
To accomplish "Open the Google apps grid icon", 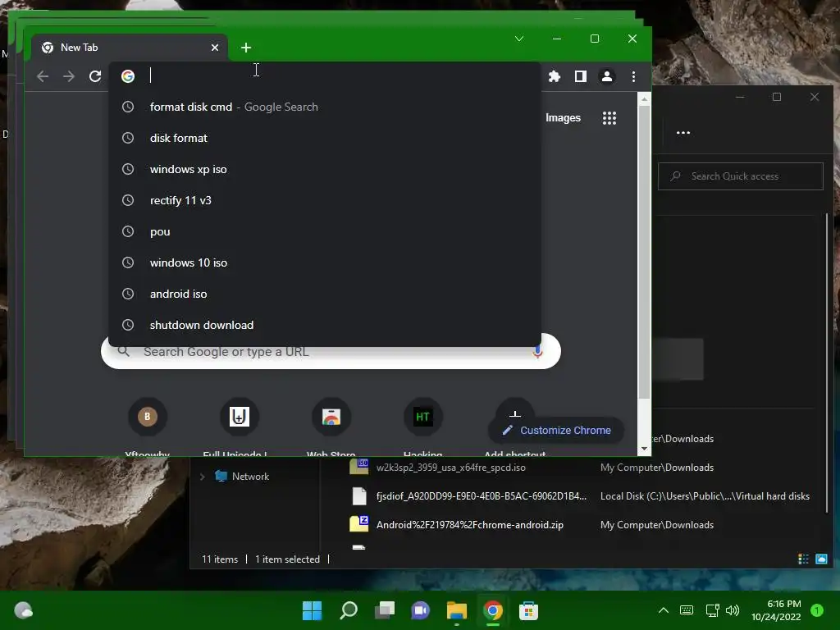I will 609,118.
